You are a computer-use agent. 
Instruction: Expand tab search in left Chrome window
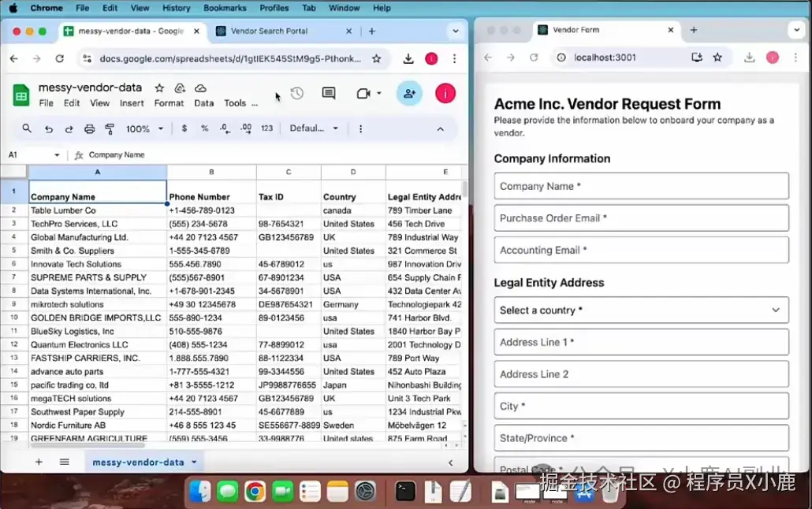coord(455,31)
